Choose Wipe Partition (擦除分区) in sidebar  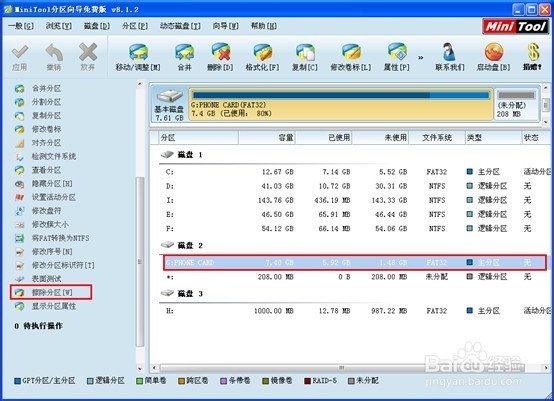click(x=52, y=292)
